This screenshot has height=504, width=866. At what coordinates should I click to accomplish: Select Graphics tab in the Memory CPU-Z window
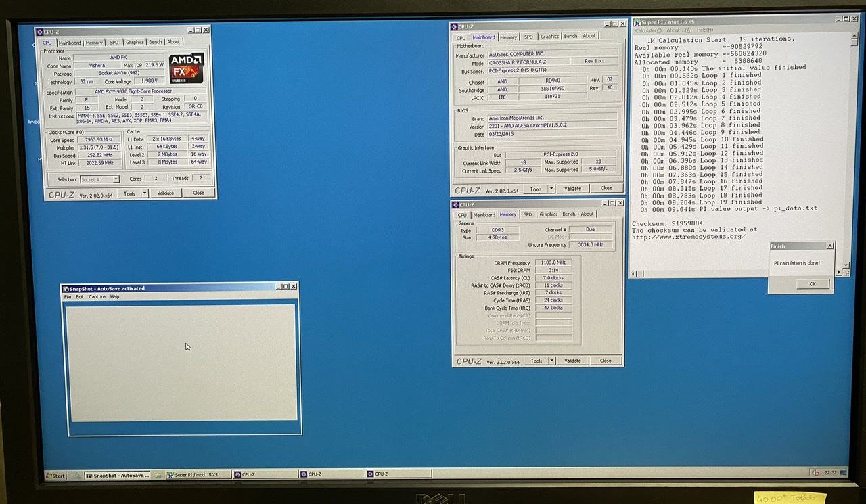(x=548, y=214)
